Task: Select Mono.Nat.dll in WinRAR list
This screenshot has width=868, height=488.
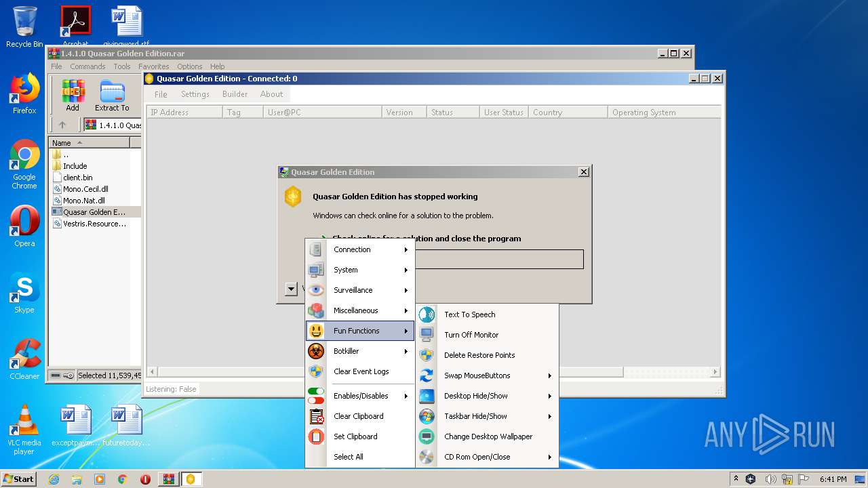Action: point(84,201)
